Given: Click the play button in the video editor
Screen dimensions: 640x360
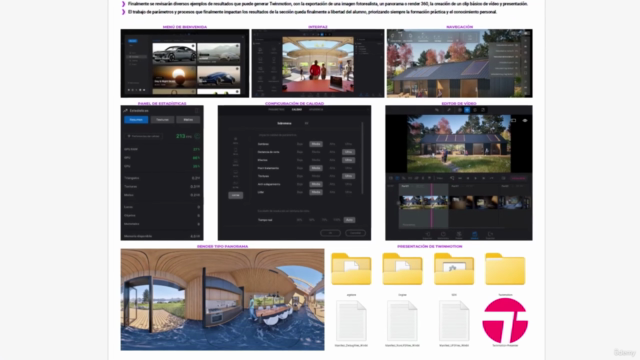Looking at the screenshot, I should pos(476,178).
